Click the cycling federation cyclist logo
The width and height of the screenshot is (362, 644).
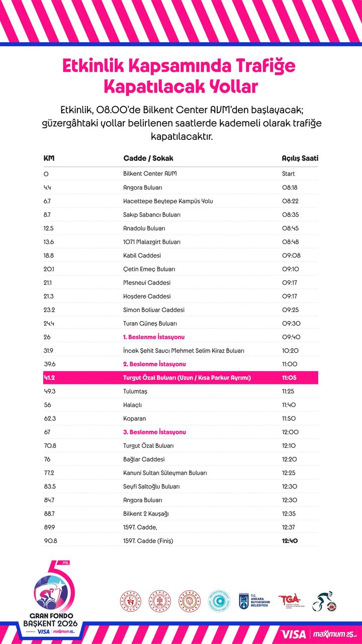tap(324, 601)
